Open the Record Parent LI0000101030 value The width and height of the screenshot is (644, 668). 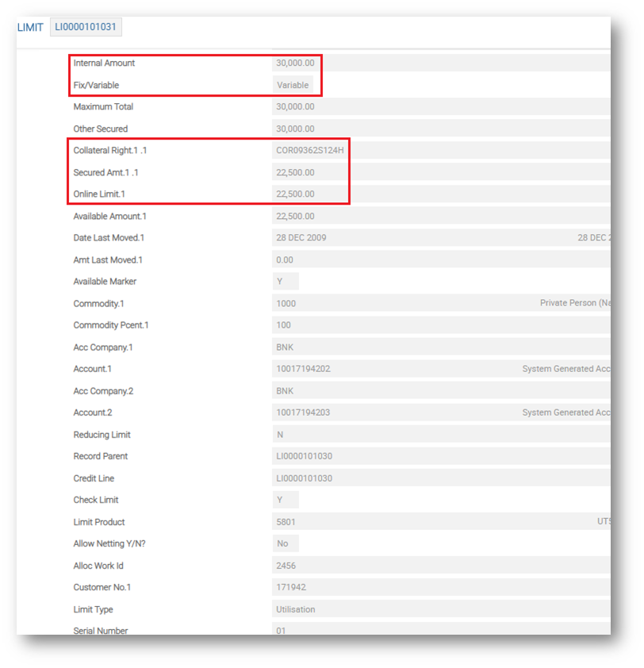point(304,456)
